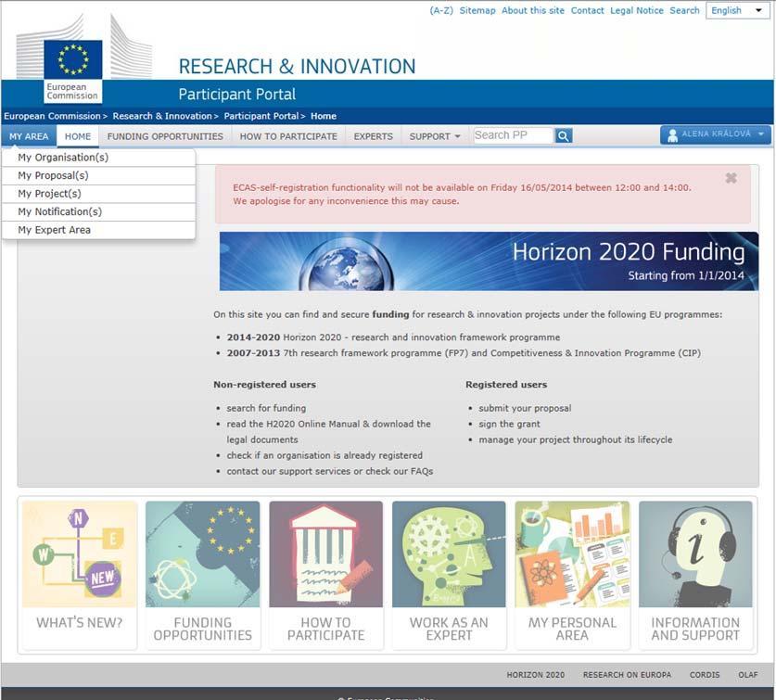Collapse the My Area menu
Image resolution: width=776 pixels, height=700 pixels.
tap(29, 136)
